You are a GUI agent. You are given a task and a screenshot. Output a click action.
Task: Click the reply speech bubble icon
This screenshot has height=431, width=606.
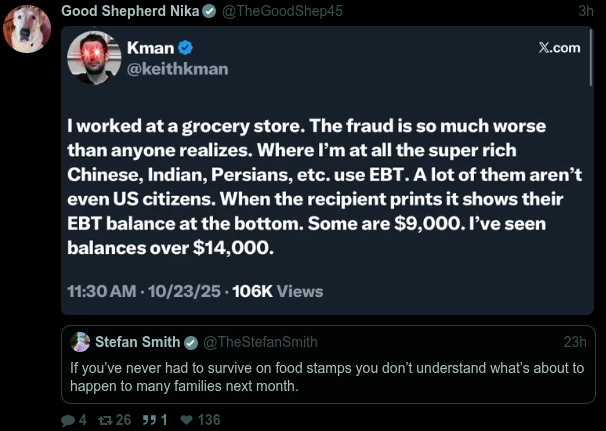pos(68,420)
